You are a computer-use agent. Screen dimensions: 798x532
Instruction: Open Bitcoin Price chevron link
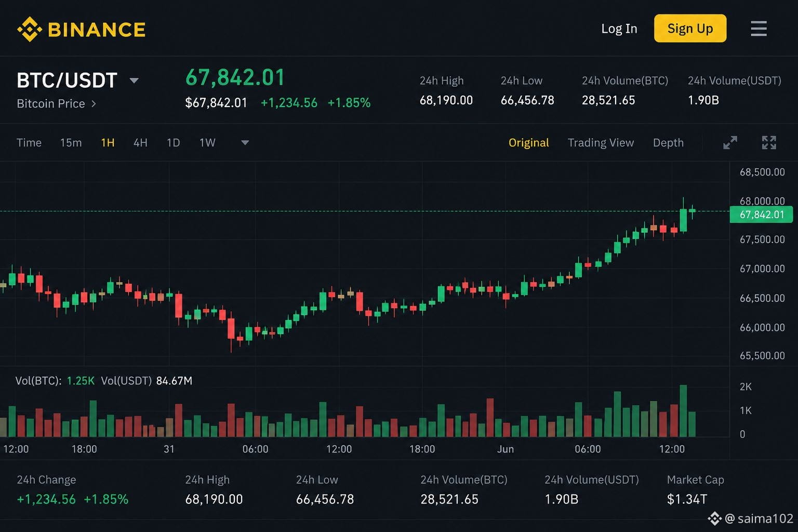(94, 104)
